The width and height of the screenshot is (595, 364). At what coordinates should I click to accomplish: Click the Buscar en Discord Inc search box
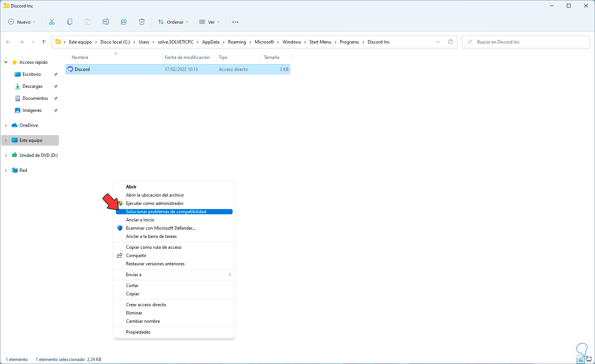526,42
